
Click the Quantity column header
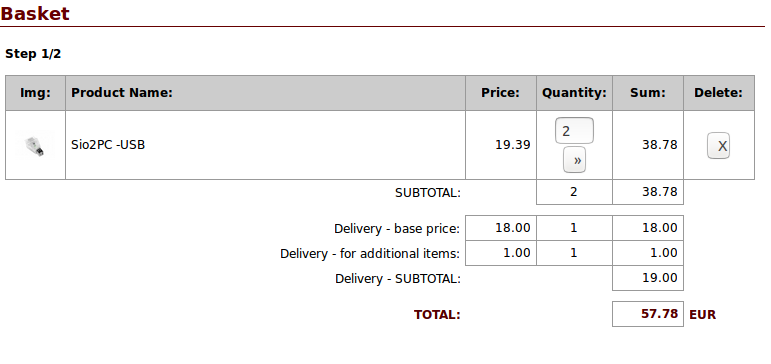(574, 92)
